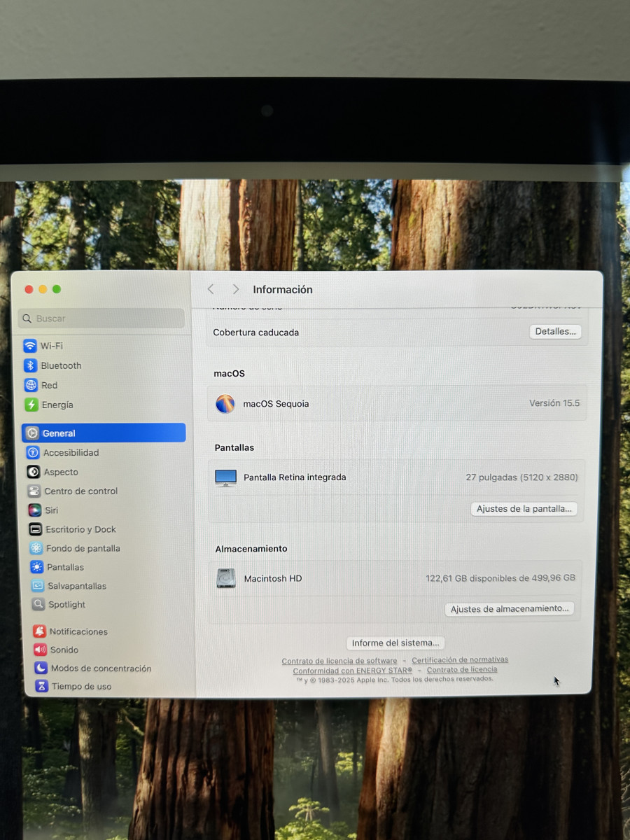Click the Detalles button for coverage
The height and width of the screenshot is (840, 630).
[x=555, y=332]
